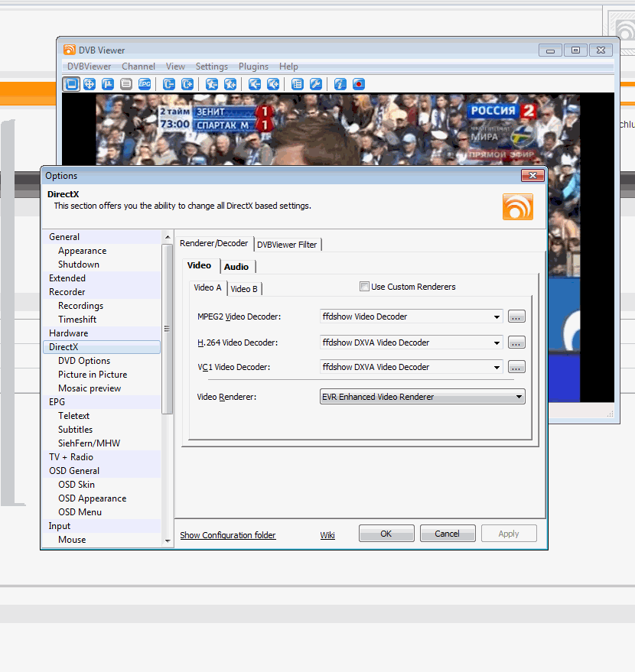635x672 pixels.
Task: Click the channel plus toolbar icon
Action: click(187, 84)
